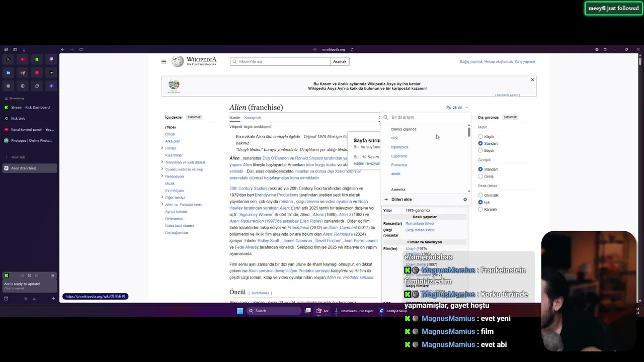The height and width of the screenshot is (362, 644).
Task: Click the Aramak search button
Action: click(340, 61)
